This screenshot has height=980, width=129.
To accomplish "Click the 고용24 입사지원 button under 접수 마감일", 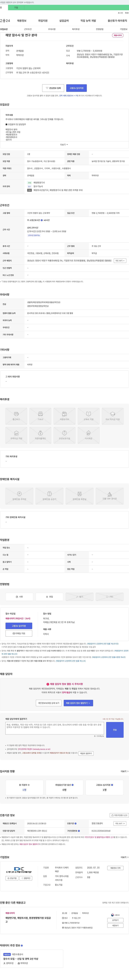I will pos(19,626).
